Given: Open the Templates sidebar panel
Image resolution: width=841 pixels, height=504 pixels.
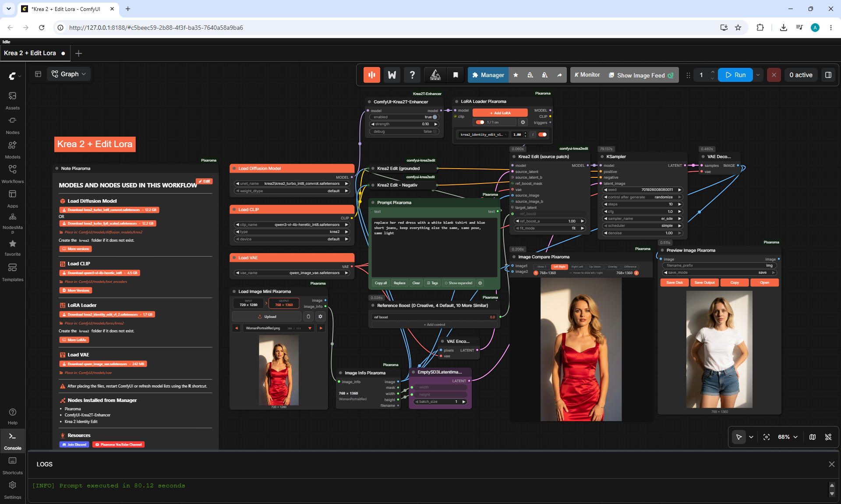Looking at the screenshot, I should pyautogui.click(x=12, y=272).
